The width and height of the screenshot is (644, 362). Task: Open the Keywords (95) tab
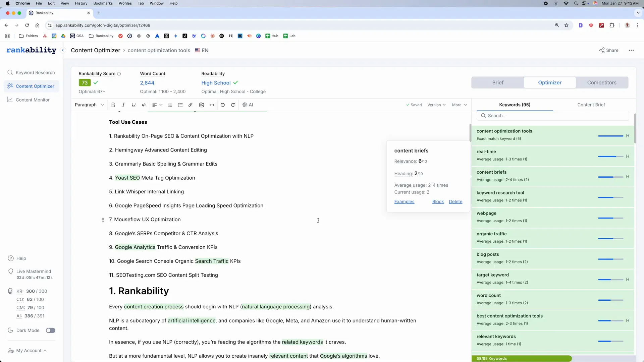pyautogui.click(x=515, y=105)
